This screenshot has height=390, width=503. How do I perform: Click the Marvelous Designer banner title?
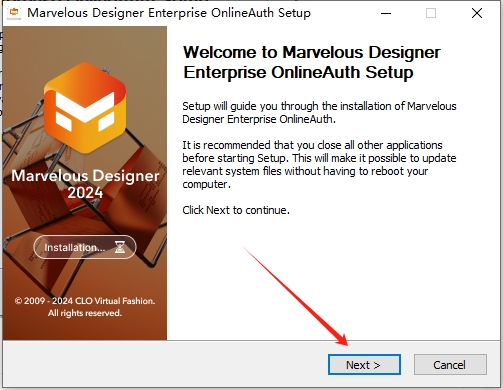pos(85,176)
